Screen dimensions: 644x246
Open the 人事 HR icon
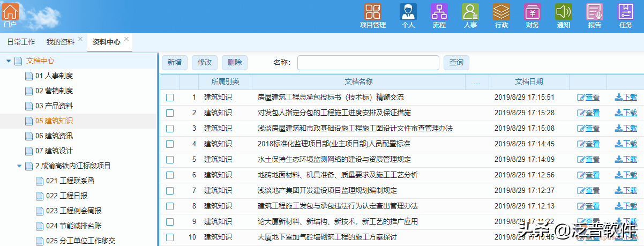click(x=470, y=11)
